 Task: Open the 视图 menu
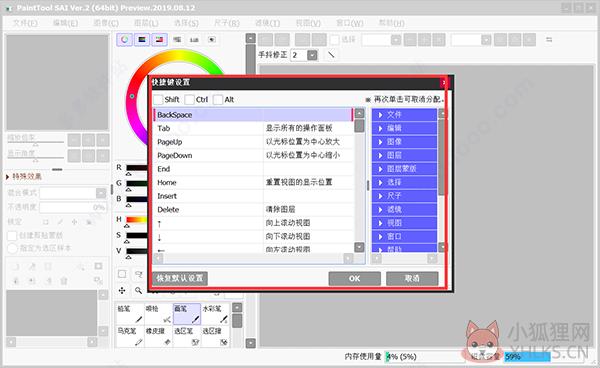[308, 23]
